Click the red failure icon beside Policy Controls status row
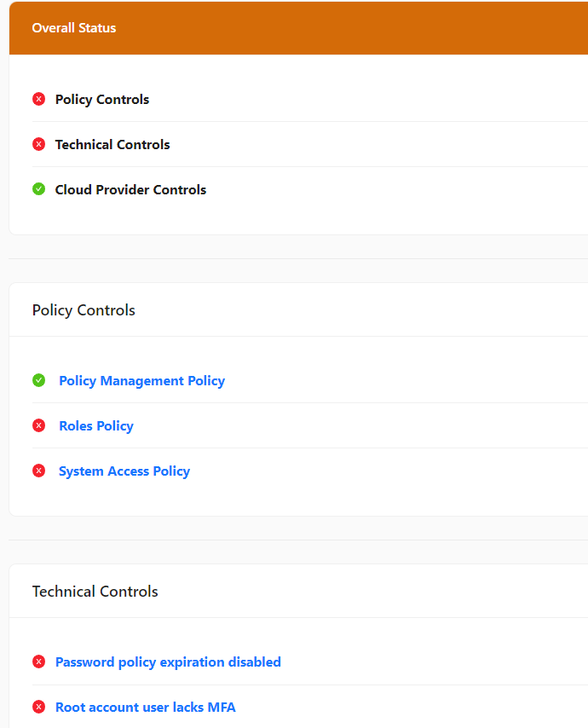Screen dimensions: 588x728 38,100
